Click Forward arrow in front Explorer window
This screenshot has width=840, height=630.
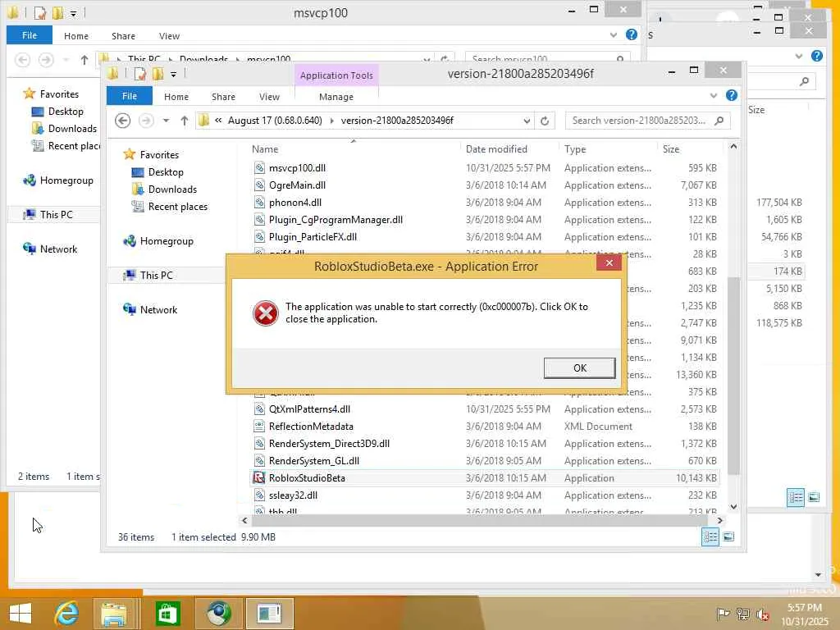146,121
